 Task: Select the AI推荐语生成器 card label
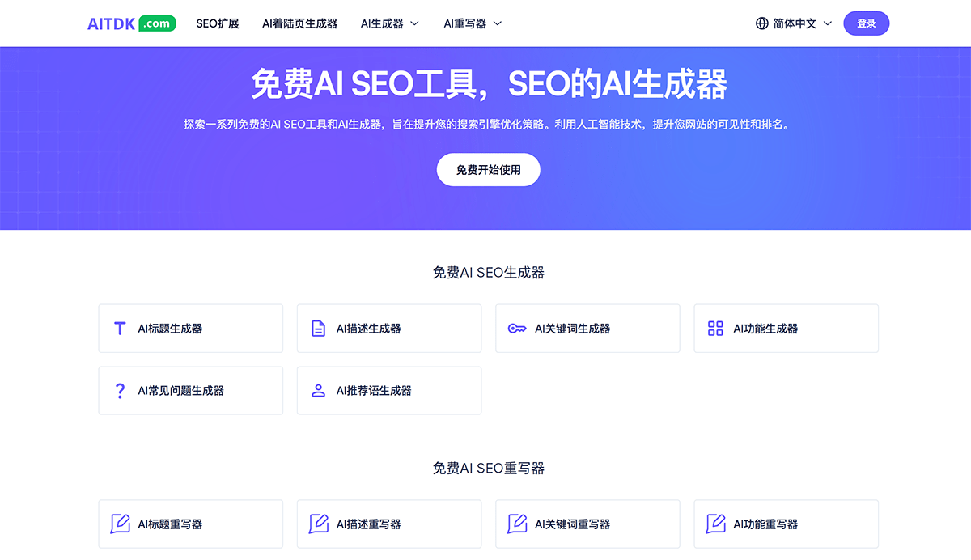coord(374,391)
